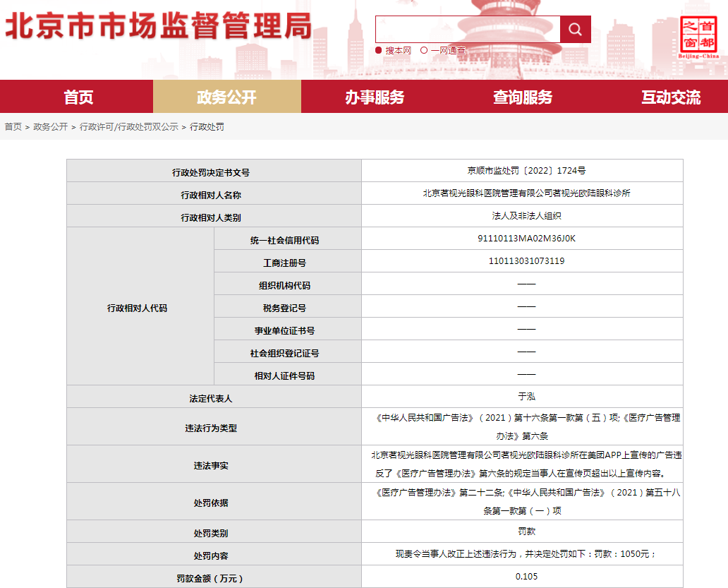Open the 政务公开 navigation tab
The height and width of the screenshot is (588, 728).
tap(226, 97)
